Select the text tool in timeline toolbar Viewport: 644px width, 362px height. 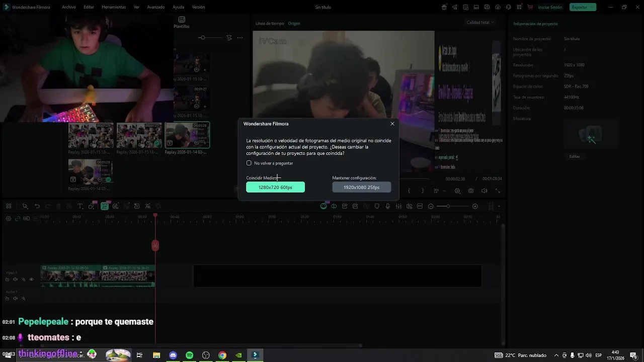tap(80, 206)
